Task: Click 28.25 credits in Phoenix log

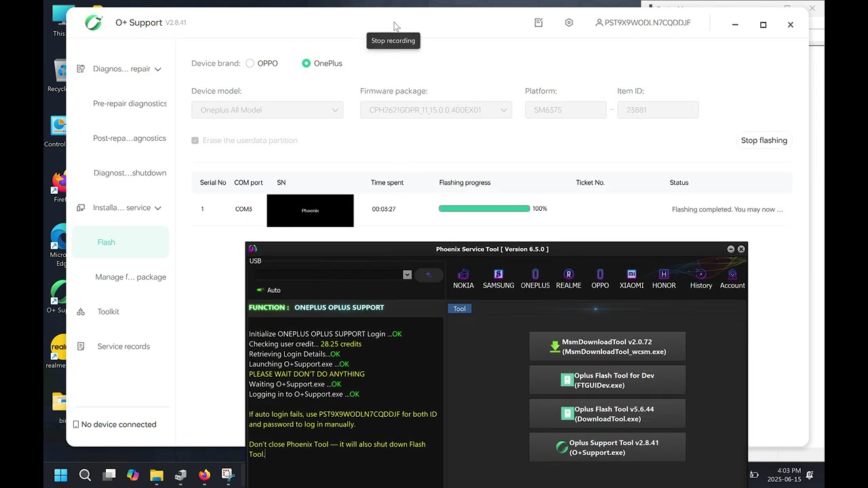Action: (x=341, y=344)
